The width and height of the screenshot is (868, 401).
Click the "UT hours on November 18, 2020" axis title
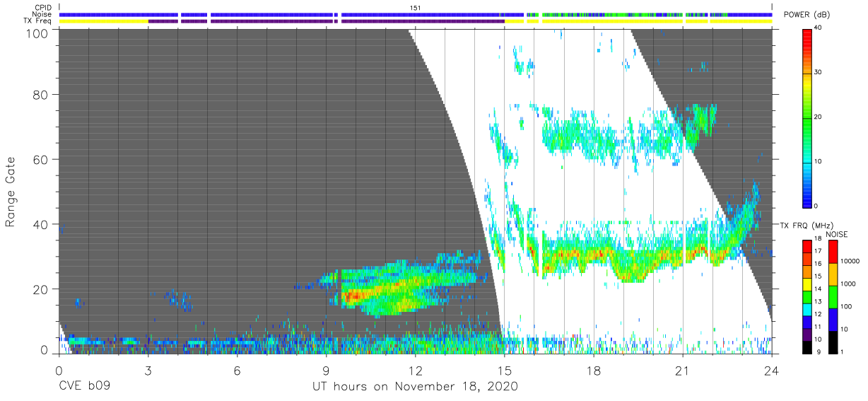point(415,387)
